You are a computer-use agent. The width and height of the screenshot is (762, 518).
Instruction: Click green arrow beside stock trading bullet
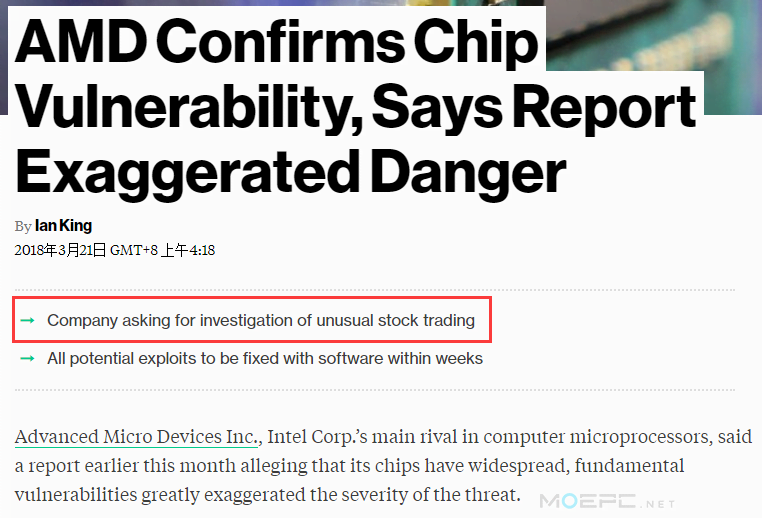[x=27, y=320]
